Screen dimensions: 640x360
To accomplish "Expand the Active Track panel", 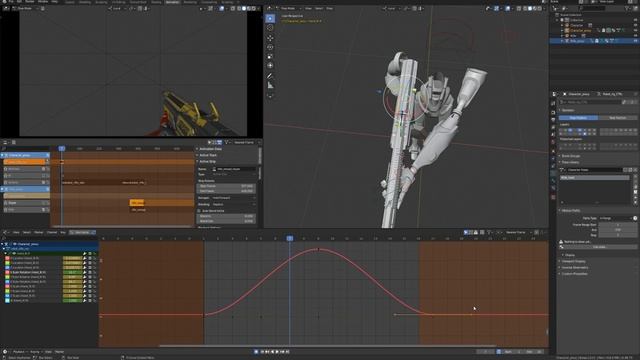I will click(208, 156).
